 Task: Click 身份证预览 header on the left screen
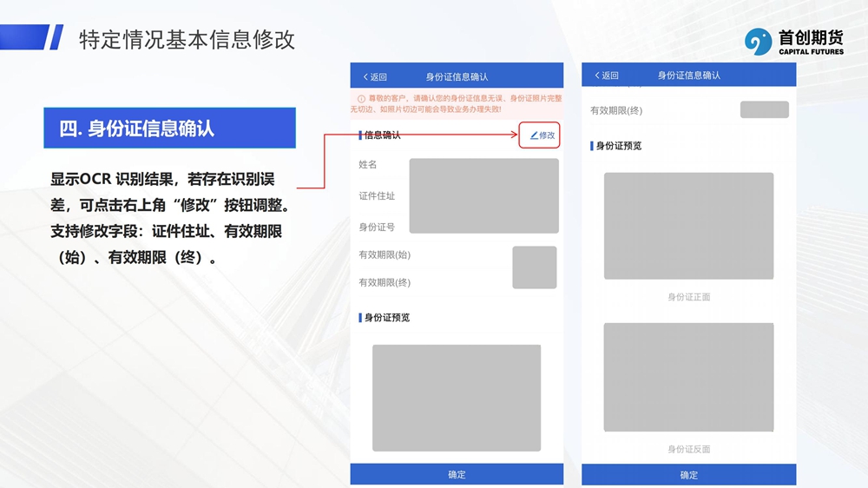coord(385,318)
